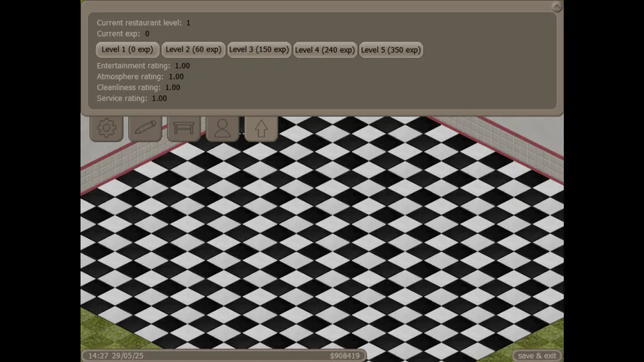Screen dimensions: 644x362
Task: Set restaurant to Level 1 (0 exp)
Action: pos(127,49)
